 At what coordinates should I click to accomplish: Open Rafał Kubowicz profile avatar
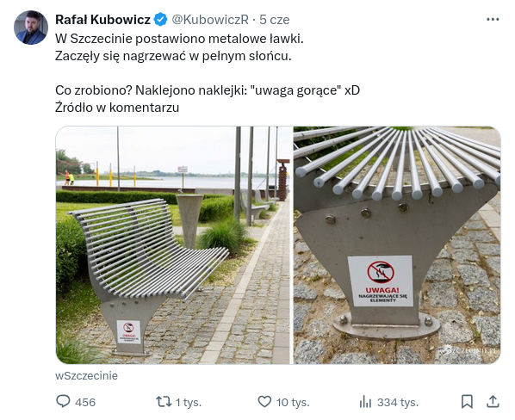coord(31,28)
